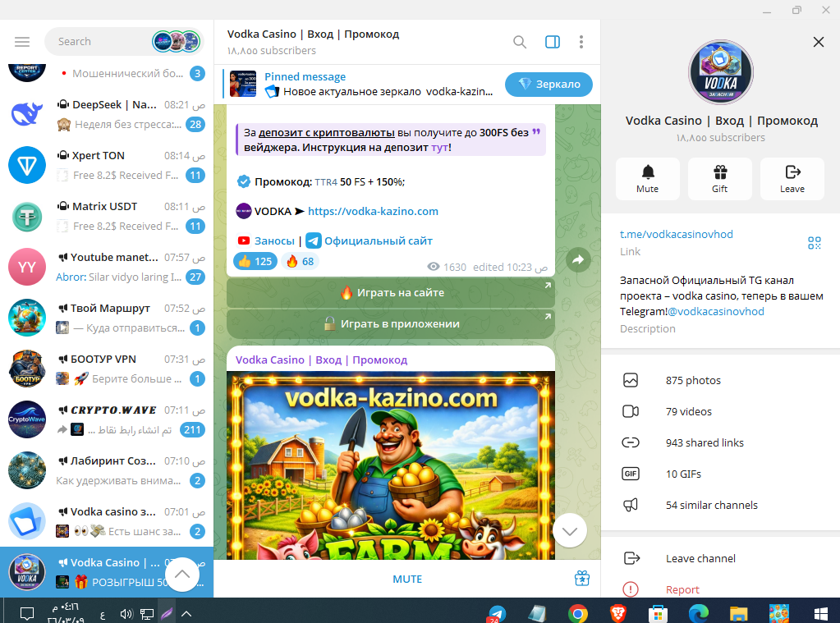Mute channel via the bell icon
Image resolution: width=840 pixels, height=623 pixels.
(x=648, y=179)
